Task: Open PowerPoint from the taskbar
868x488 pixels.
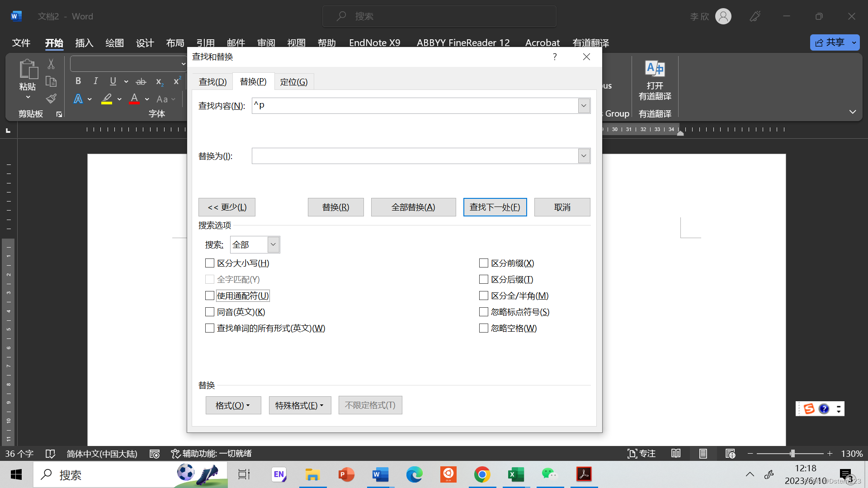Action: (x=346, y=474)
